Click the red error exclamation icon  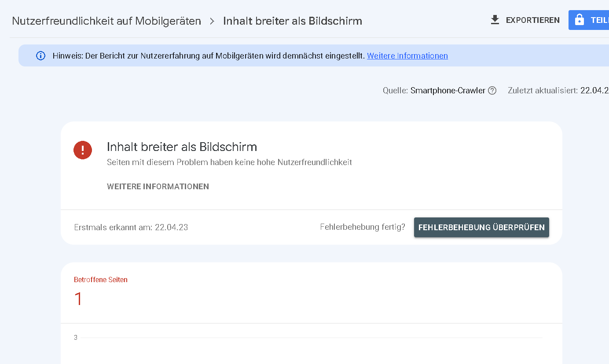(83, 150)
